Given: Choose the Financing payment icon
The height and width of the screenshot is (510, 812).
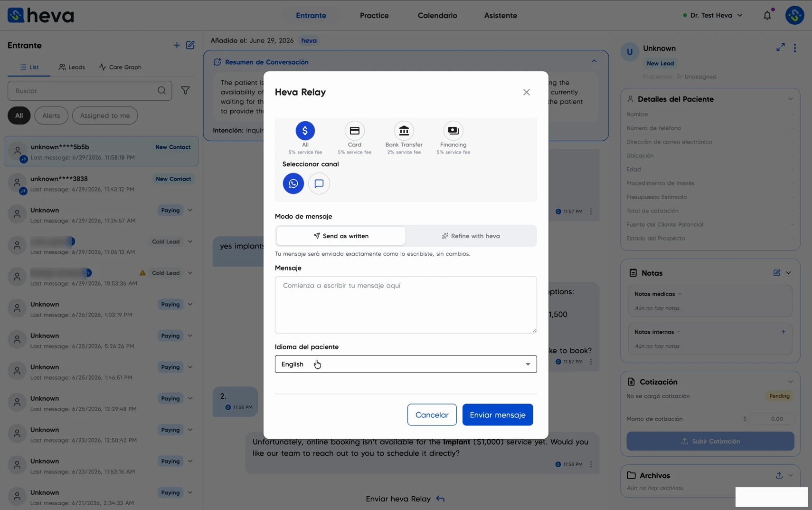Looking at the screenshot, I should (453, 131).
